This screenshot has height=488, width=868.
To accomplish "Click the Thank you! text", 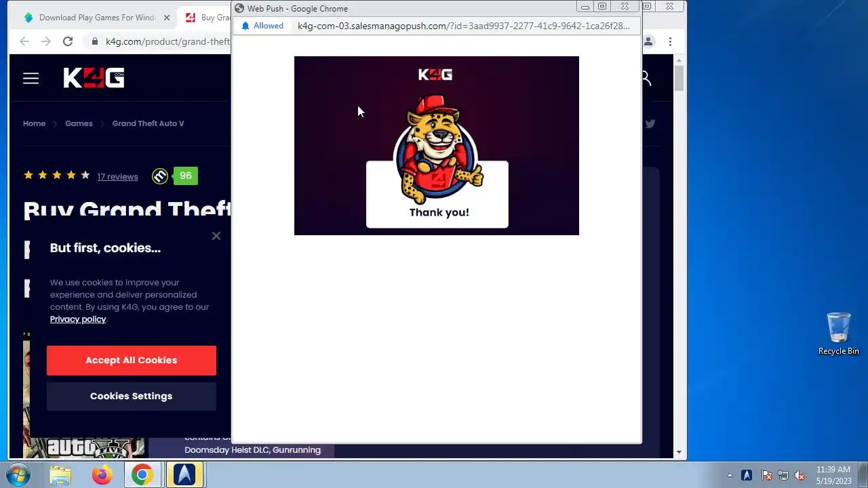I will [x=439, y=212].
